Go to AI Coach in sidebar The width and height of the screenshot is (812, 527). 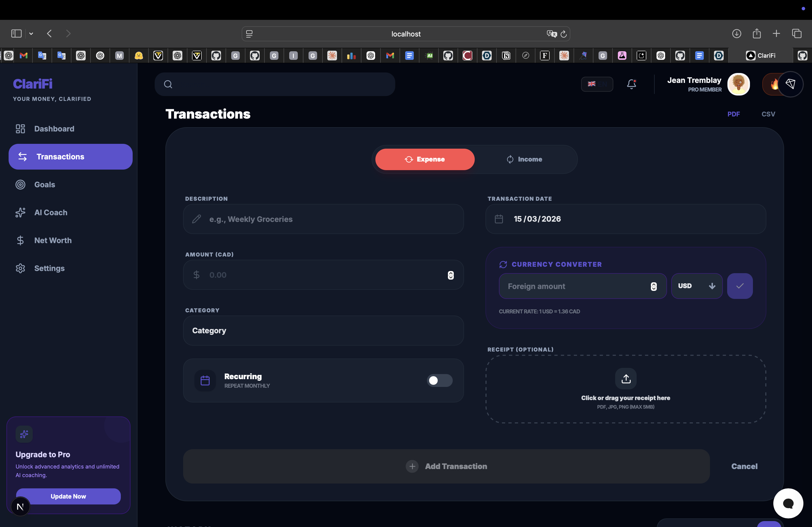pos(50,212)
